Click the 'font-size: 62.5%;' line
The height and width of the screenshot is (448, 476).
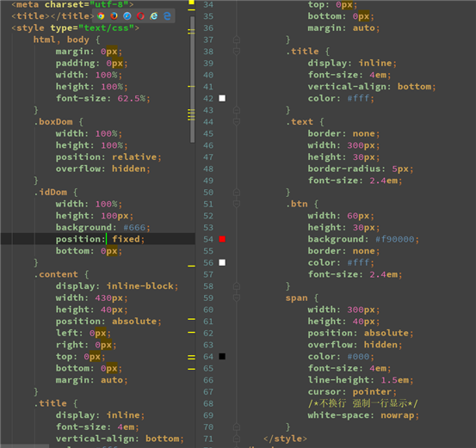103,98
